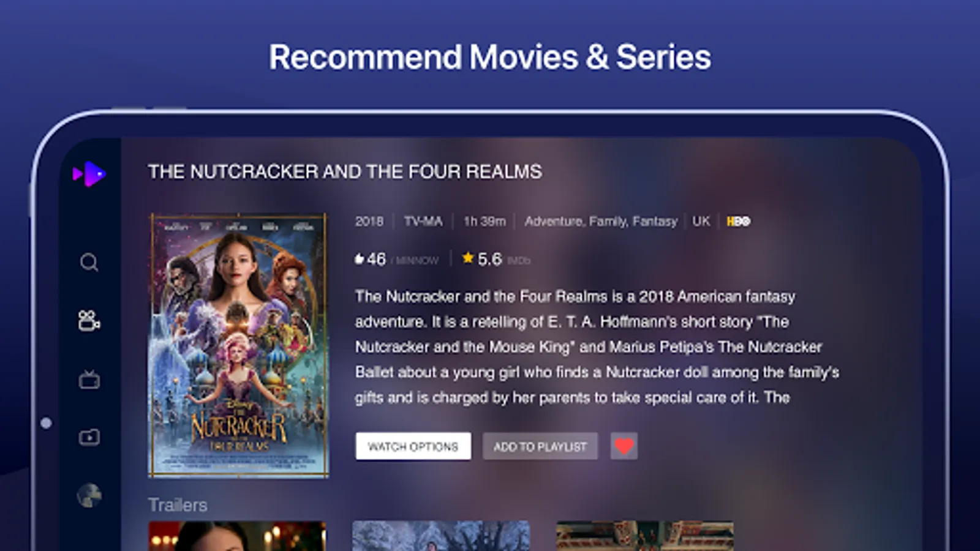Click the 5.6 IMDb star rating
Viewport: 980px width, 551px height.
coord(496,259)
